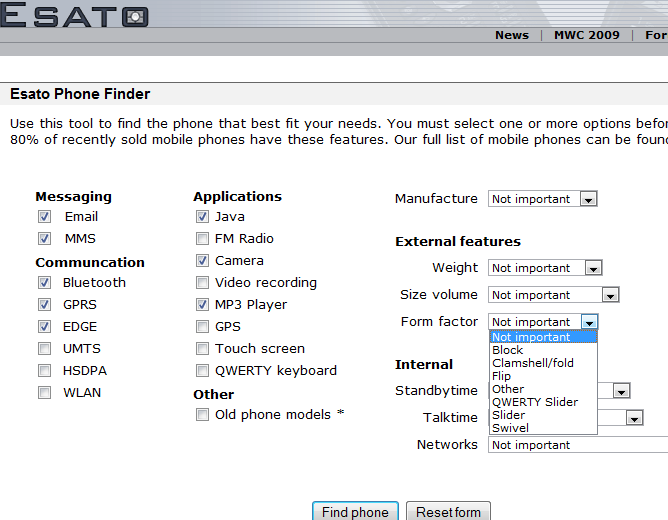Click the Email label text
Image resolution: width=668 pixels, height=520 pixels.
pyautogui.click(x=81, y=217)
